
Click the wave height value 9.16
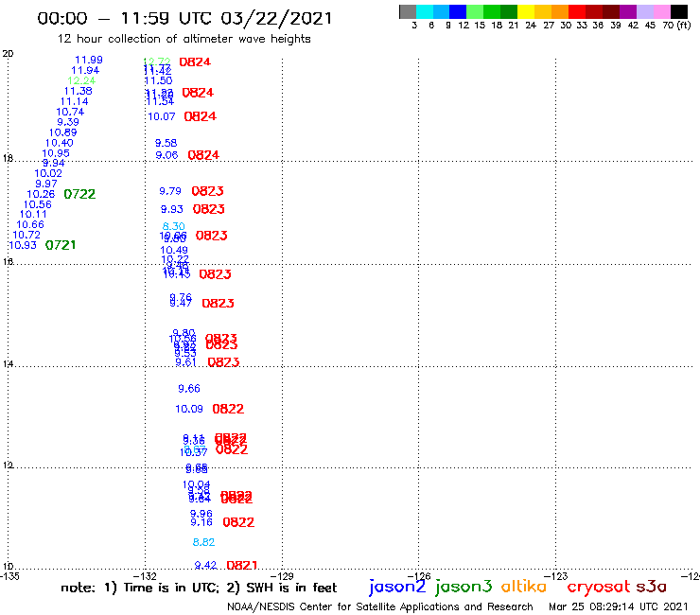point(201,522)
